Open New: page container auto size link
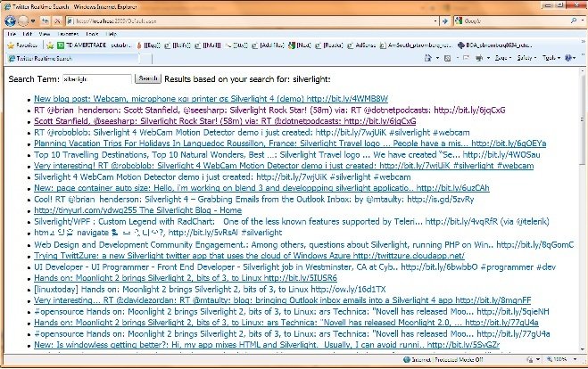This screenshot has height=369, width=588. coord(261,188)
